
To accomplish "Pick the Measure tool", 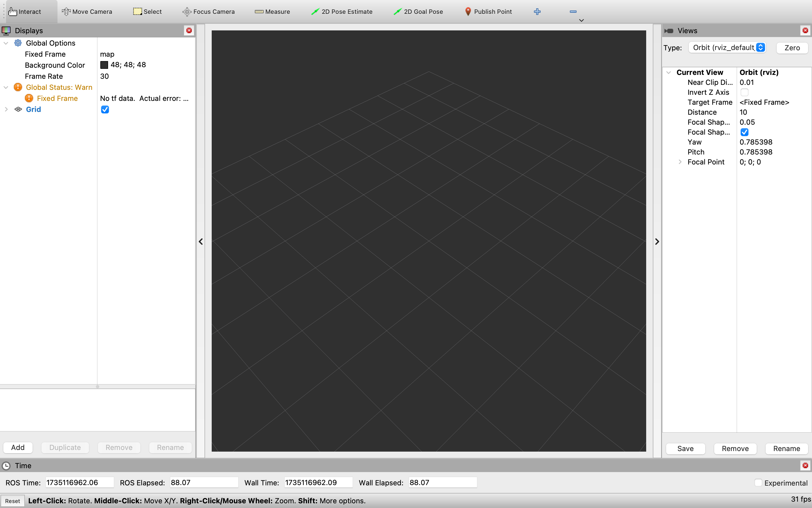I will point(272,12).
